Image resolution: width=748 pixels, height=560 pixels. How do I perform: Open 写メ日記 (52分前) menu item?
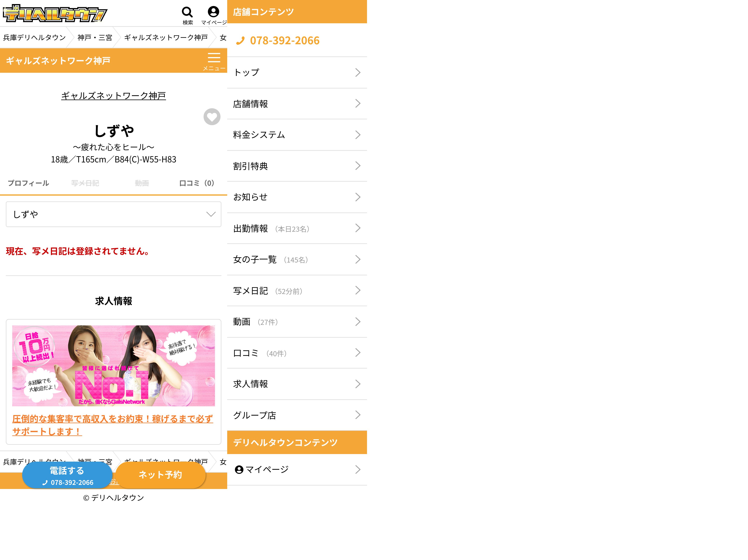coord(297,291)
